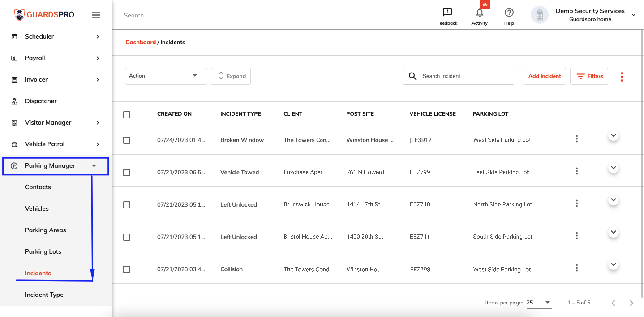The width and height of the screenshot is (644, 317).
Task: Collapse the Parking Manager menu chevron
Action: point(94,166)
